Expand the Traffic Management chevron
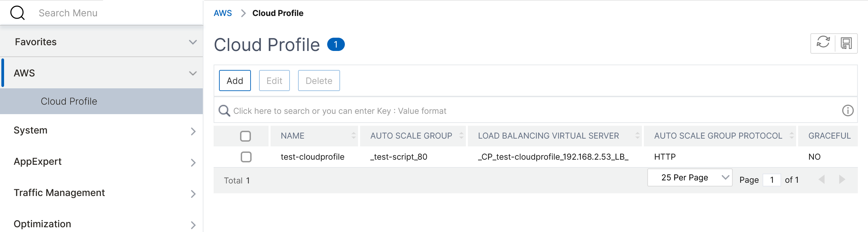868x232 pixels. (193, 194)
